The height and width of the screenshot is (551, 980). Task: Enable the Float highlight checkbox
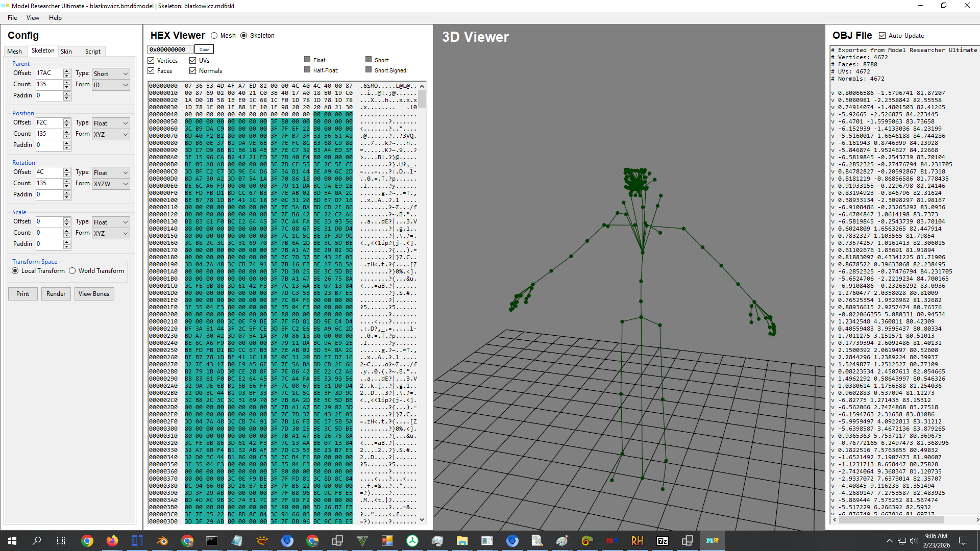(x=307, y=60)
